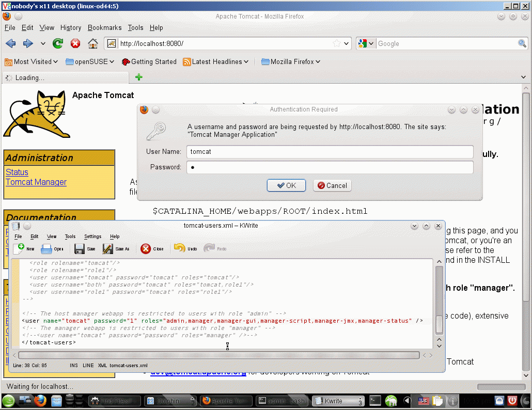
Task: Click the search magnifier icon
Action: click(522, 43)
